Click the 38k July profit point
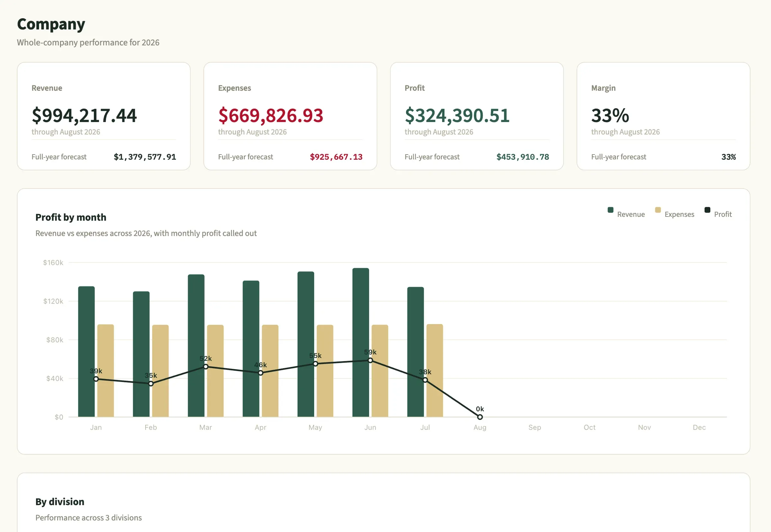The height and width of the screenshot is (532, 771). [x=425, y=380]
